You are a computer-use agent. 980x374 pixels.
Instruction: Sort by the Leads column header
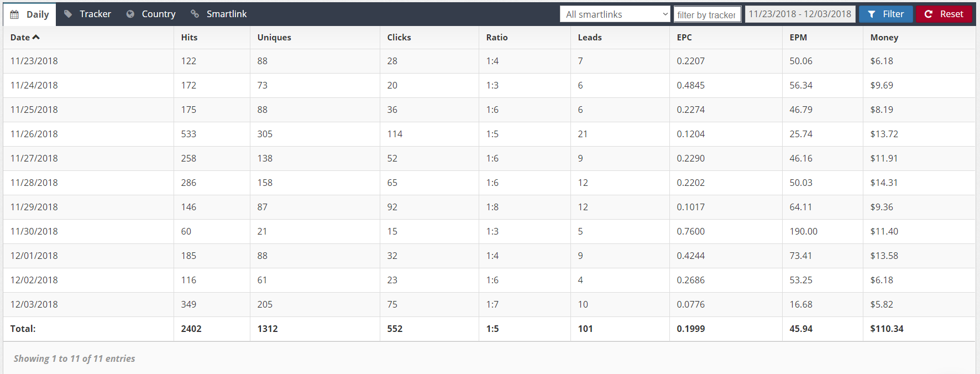tap(590, 38)
